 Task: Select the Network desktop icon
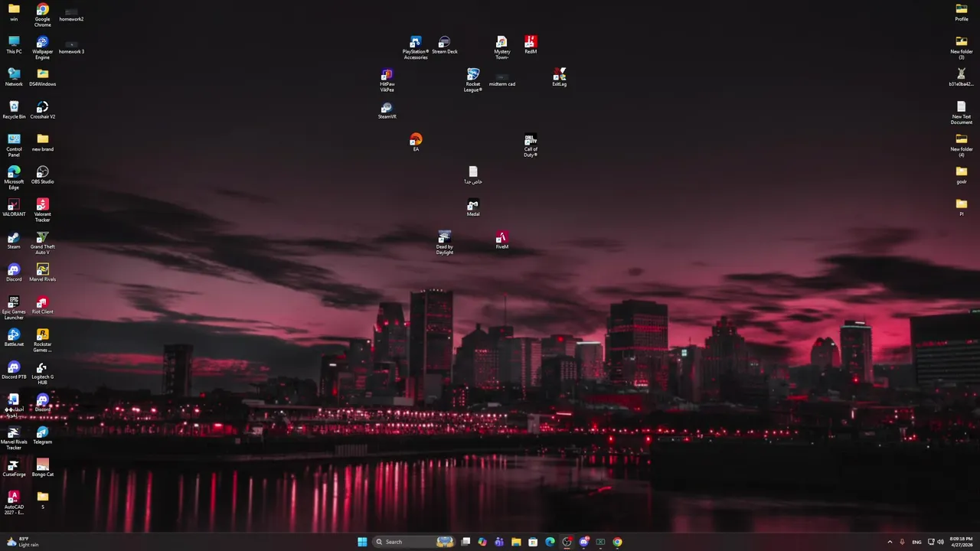pyautogui.click(x=14, y=77)
